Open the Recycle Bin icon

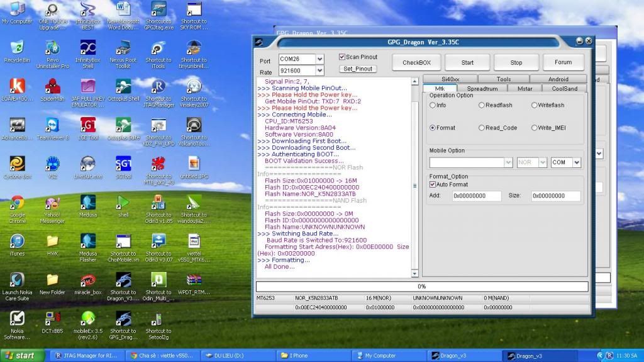click(17, 52)
